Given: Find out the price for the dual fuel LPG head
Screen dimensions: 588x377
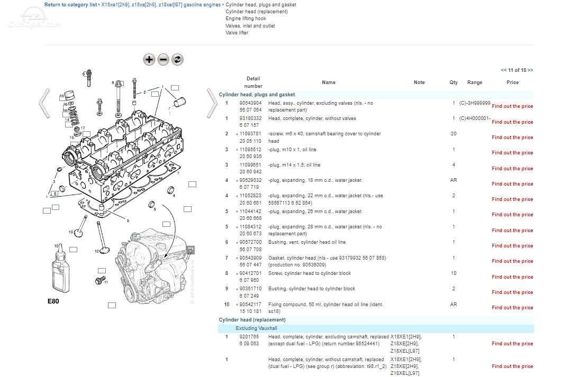Looking at the screenshot, I should [x=512, y=366].
